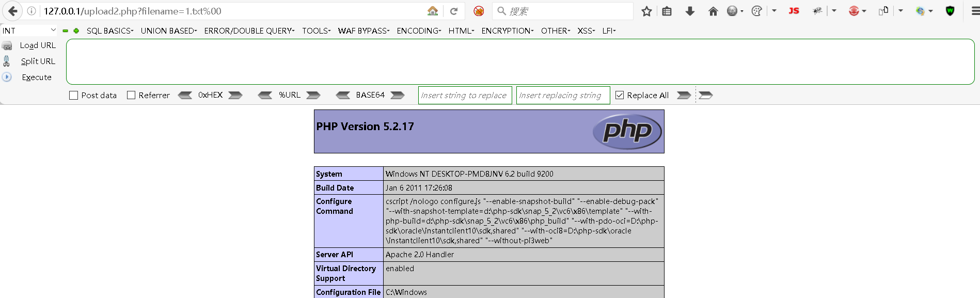This screenshot has width=980, height=298.
Task: Enable the Referrer checkbox
Action: pos(131,95)
